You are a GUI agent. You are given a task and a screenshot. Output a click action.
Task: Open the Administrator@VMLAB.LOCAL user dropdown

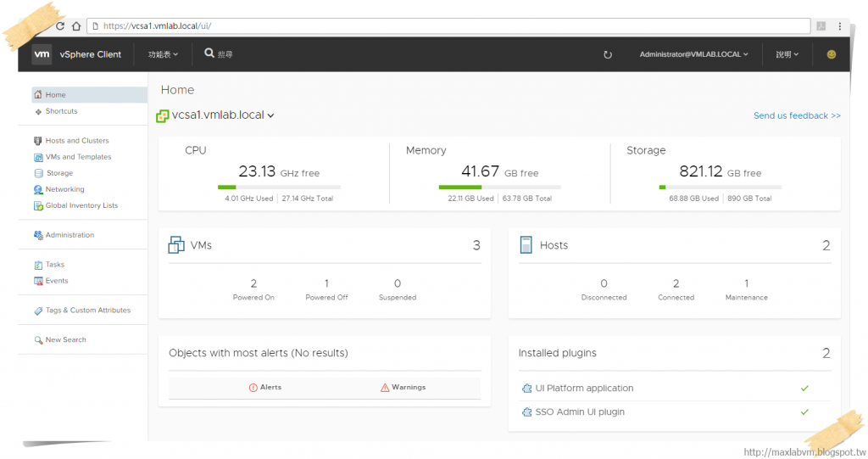[693, 54]
